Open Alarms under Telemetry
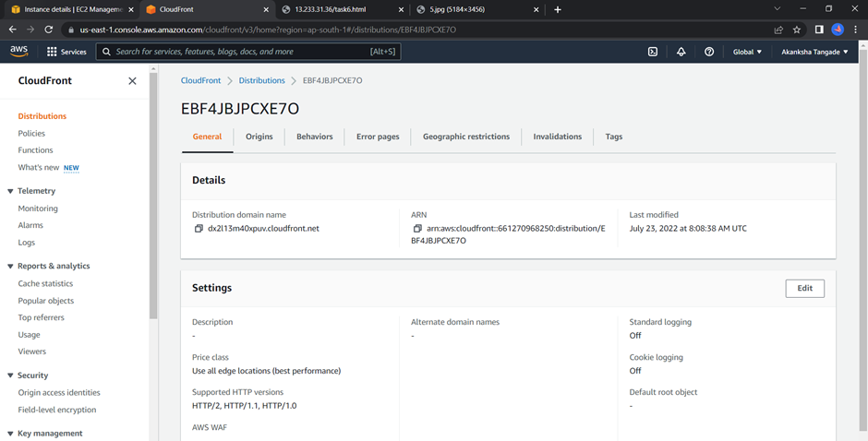 click(30, 225)
